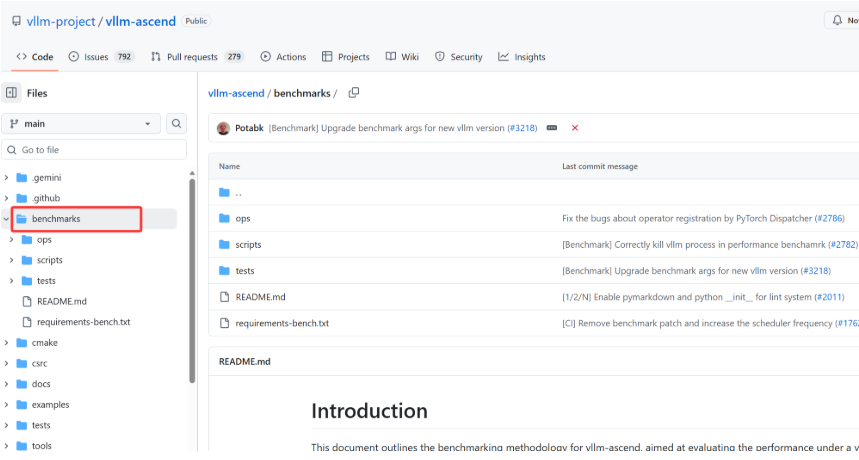This screenshot has width=859, height=460.
Task: Click the Notifications bell icon
Action: (x=837, y=20)
